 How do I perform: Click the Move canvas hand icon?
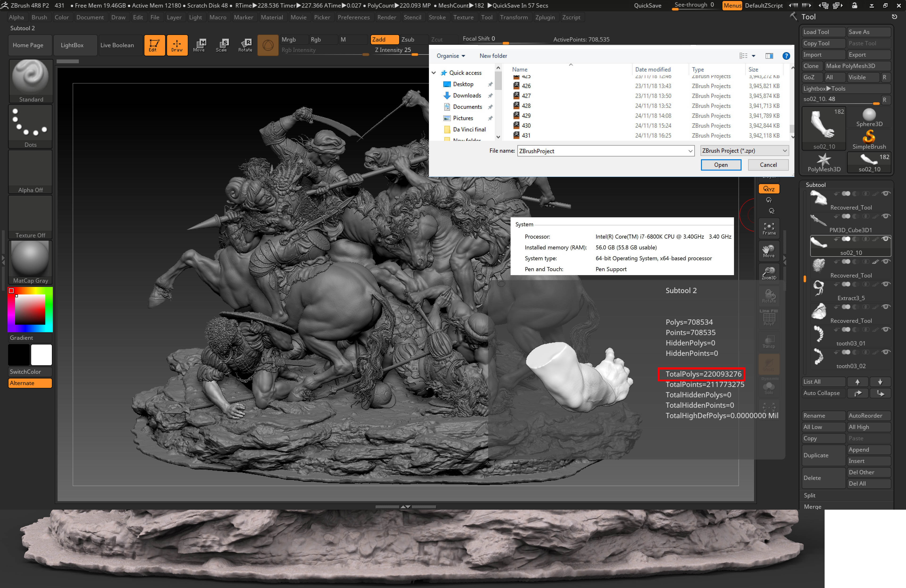coord(769,251)
